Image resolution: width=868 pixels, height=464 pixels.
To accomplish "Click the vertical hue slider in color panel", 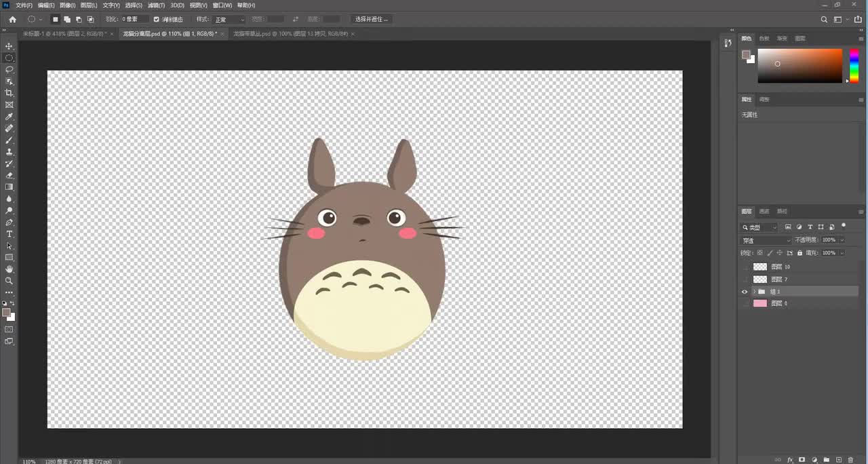I will tap(854, 66).
